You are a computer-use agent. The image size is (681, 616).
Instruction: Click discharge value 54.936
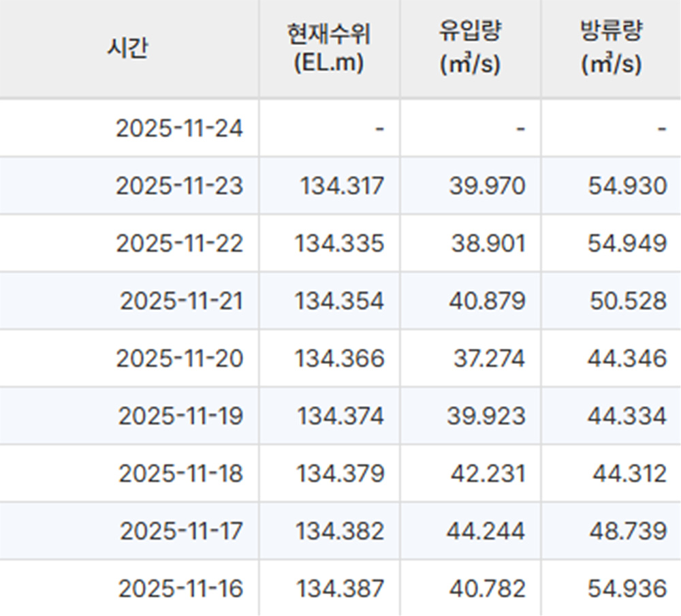pyautogui.click(x=627, y=589)
